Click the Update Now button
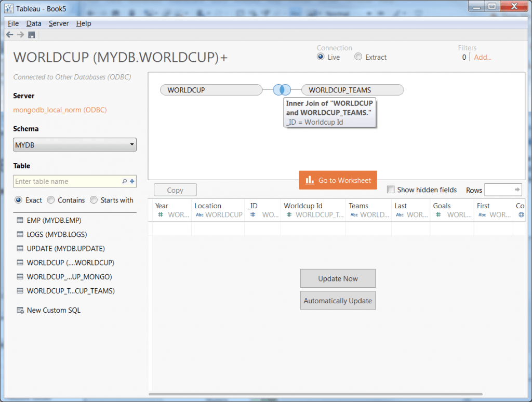The height and width of the screenshot is (402, 532). tap(338, 278)
